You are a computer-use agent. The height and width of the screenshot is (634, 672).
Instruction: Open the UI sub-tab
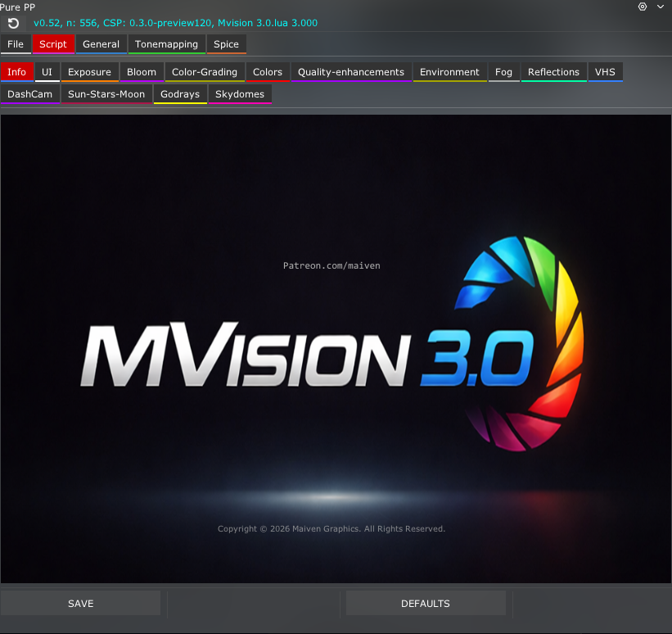coord(47,72)
